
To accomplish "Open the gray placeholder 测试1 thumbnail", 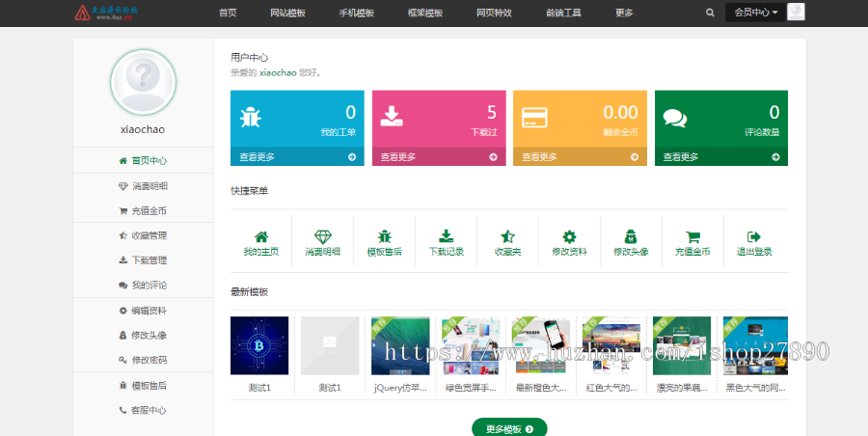I will pos(330,345).
